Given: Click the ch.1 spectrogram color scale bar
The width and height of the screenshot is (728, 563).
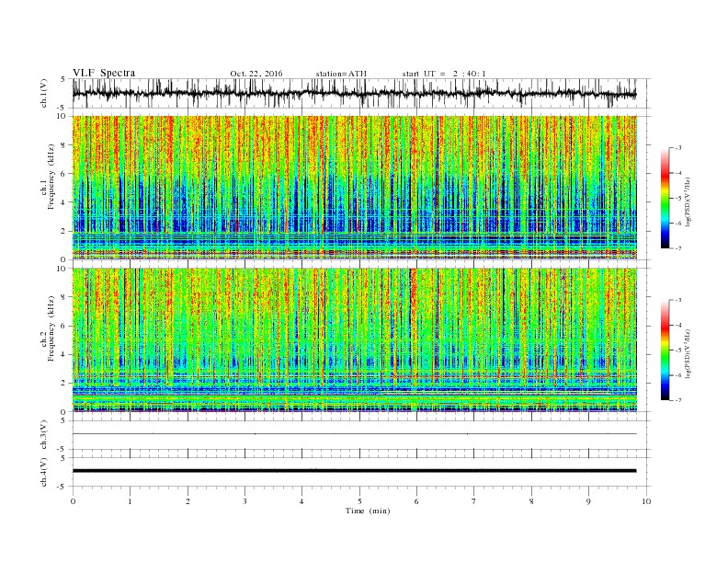Looking at the screenshot, I should [665, 198].
